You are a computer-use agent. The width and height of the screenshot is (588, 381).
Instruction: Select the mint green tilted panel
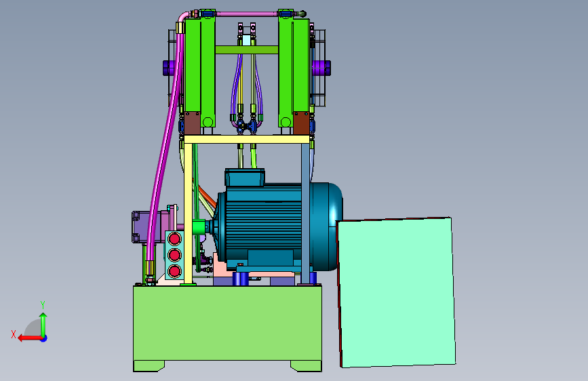[396, 292]
